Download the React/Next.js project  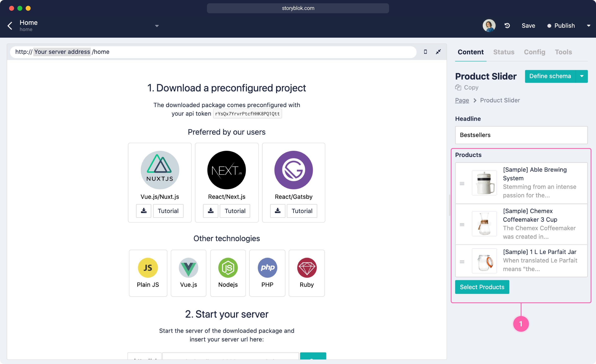[x=210, y=211]
